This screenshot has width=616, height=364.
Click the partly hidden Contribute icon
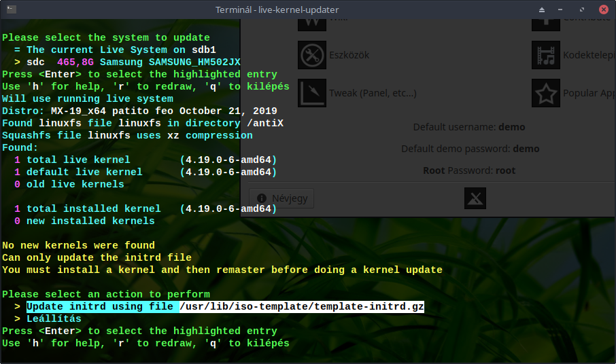coord(546,24)
